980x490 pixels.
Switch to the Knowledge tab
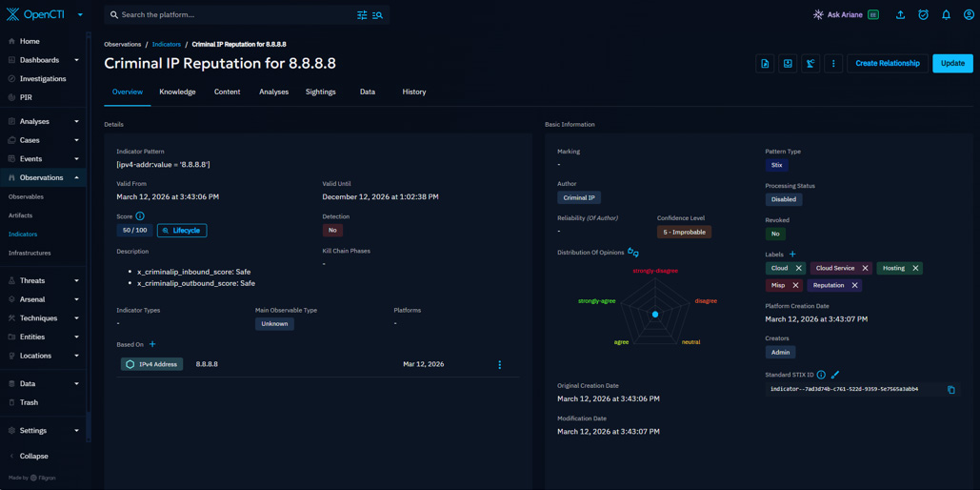pos(177,92)
